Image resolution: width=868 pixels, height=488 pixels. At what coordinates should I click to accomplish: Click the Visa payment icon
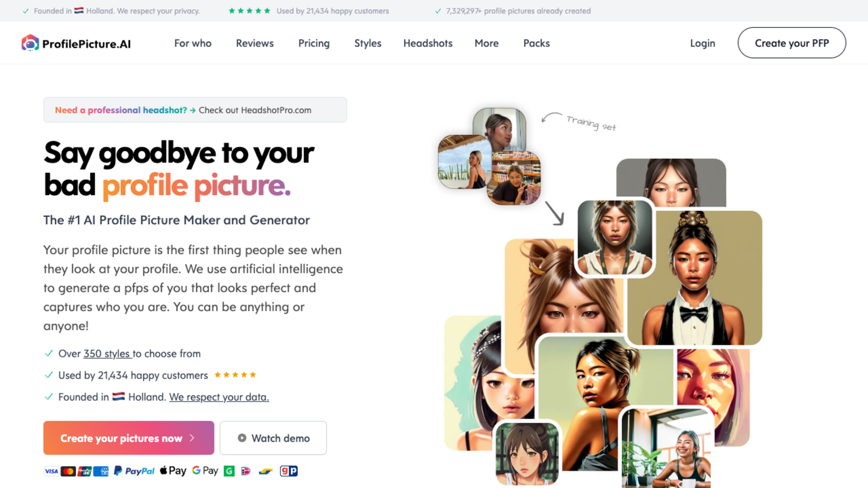[x=51, y=471]
